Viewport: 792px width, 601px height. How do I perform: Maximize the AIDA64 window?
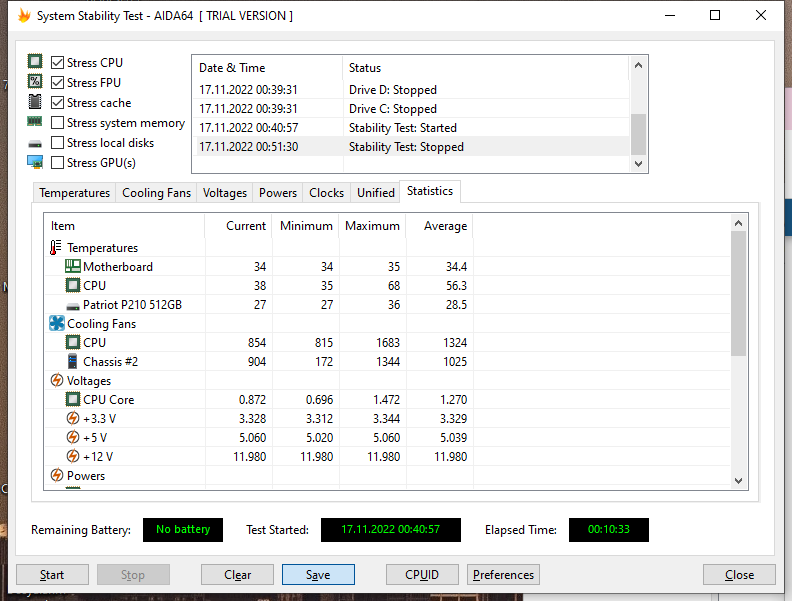[715, 16]
